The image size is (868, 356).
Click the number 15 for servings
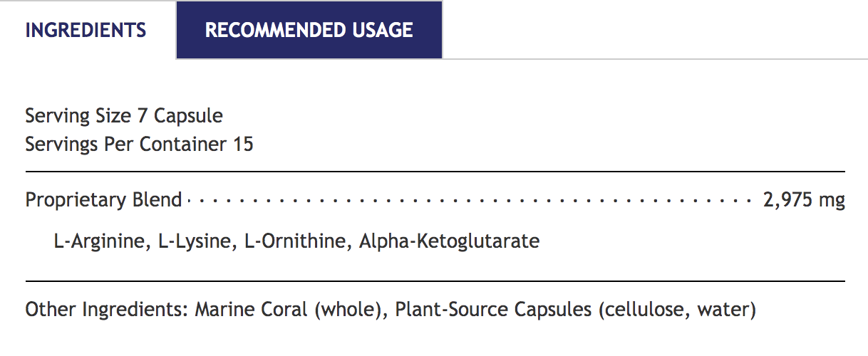(x=243, y=144)
